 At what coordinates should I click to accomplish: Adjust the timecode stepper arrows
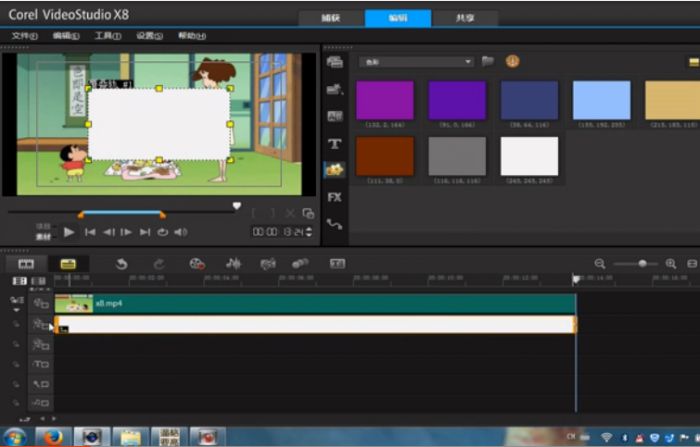tap(308, 232)
